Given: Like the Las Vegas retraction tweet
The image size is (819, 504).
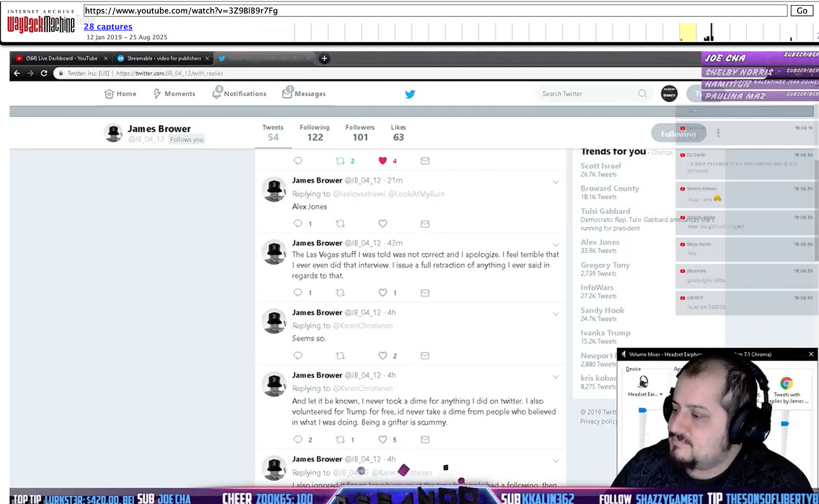Looking at the screenshot, I should pyautogui.click(x=382, y=292).
